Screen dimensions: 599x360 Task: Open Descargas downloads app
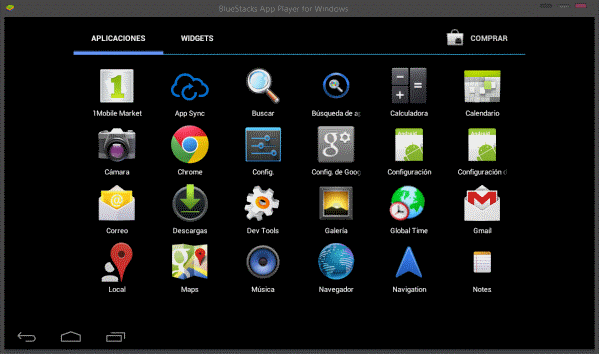pos(190,203)
